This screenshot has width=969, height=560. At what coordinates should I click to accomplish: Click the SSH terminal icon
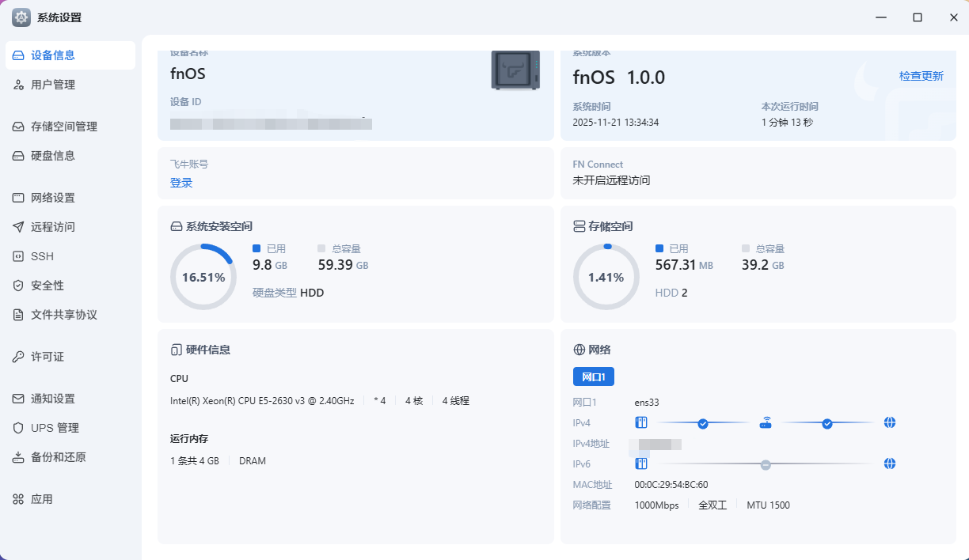coord(18,256)
